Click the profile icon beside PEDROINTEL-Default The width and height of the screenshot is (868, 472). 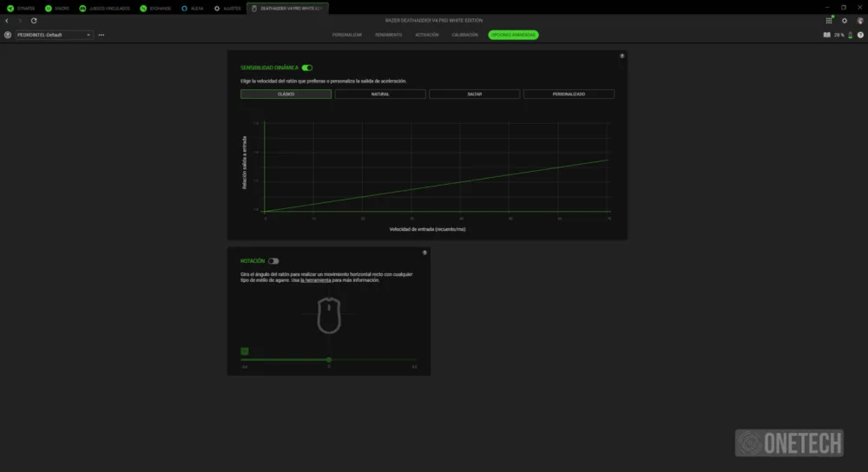tap(8, 35)
